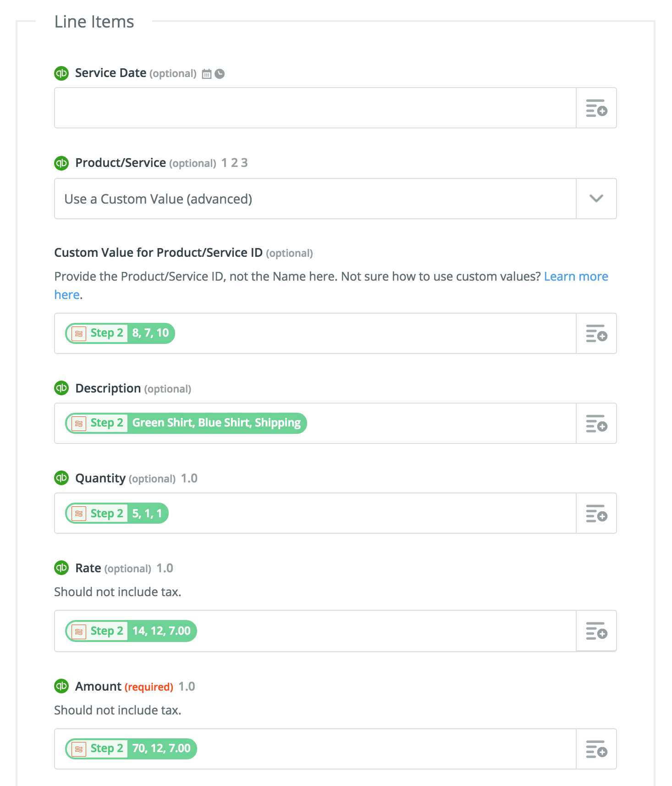This screenshot has height=786, width=672.
Task: Click insert-field icon for Rate field
Action: [x=596, y=631]
